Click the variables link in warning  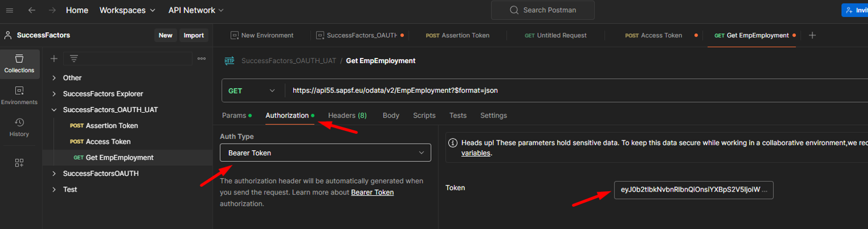click(476, 153)
